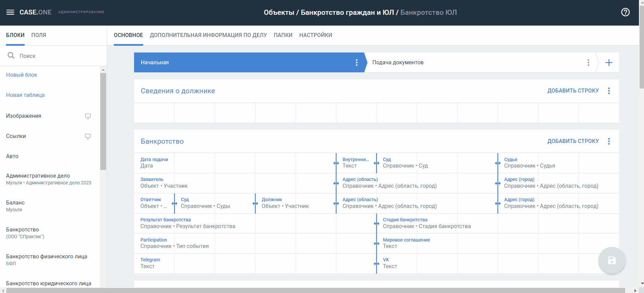This screenshot has width=644, height=293.
Task: Click resize handle left of Судья field
Action: [x=498, y=163]
